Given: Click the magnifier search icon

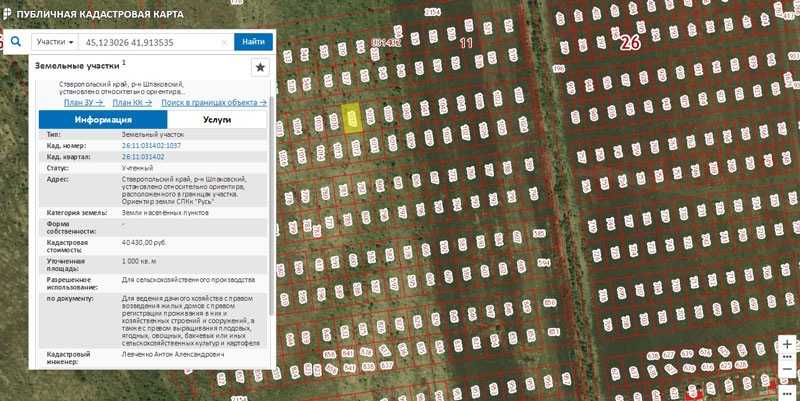Looking at the screenshot, I should [x=15, y=42].
